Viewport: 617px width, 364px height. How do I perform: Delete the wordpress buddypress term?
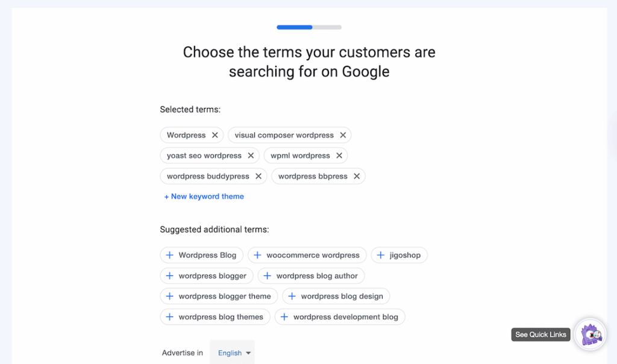coord(258,176)
